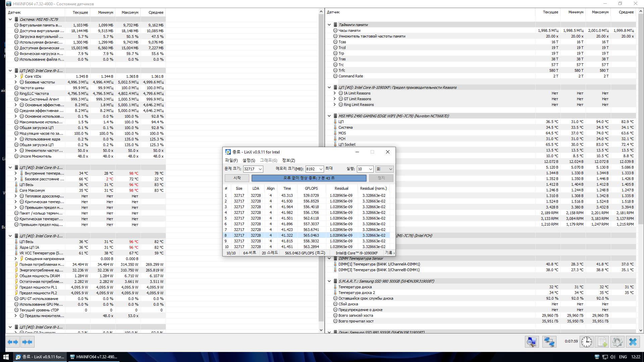Click the 기록 link in LinX status bar
644x362 pixels.
point(389,253)
